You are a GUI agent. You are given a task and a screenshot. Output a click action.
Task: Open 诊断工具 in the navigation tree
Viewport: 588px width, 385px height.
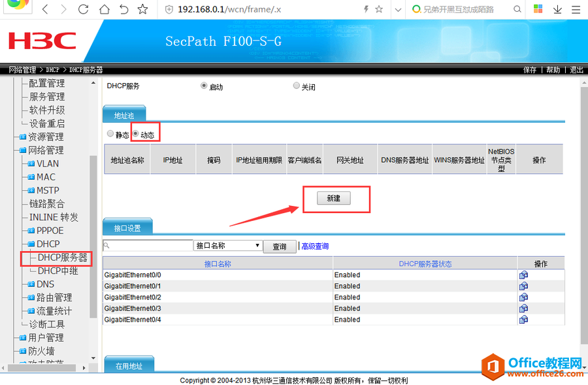point(47,325)
